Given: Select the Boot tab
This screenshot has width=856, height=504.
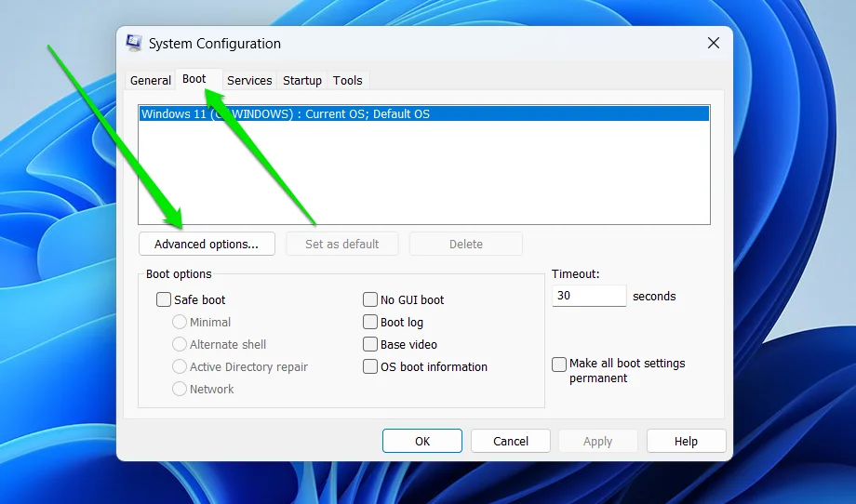Looking at the screenshot, I should click(x=194, y=80).
